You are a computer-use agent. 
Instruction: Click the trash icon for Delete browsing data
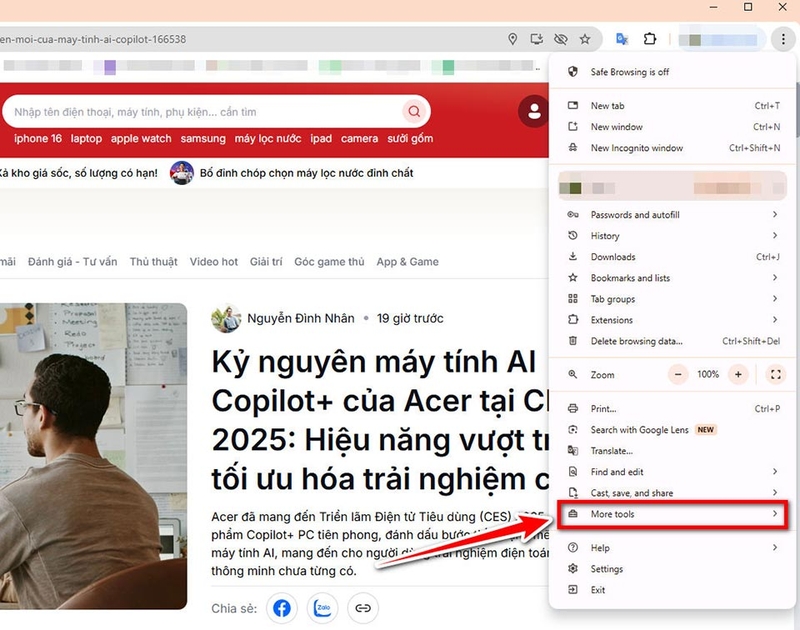click(573, 341)
